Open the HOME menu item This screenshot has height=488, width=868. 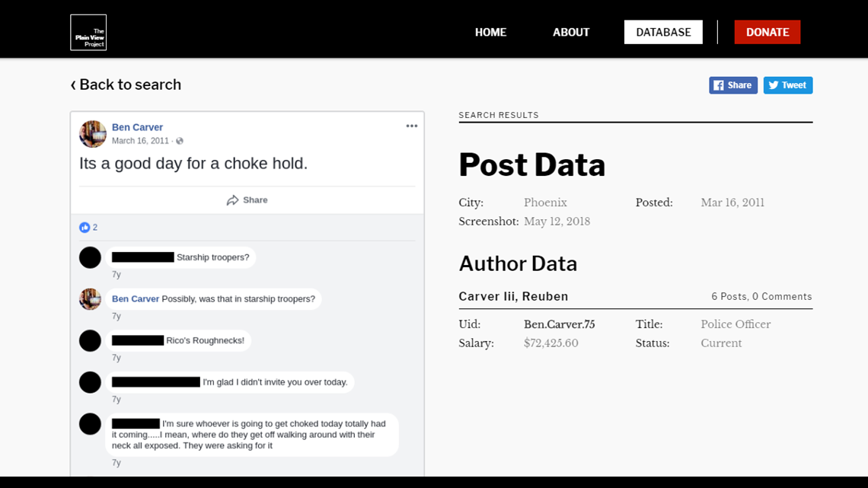coord(490,32)
